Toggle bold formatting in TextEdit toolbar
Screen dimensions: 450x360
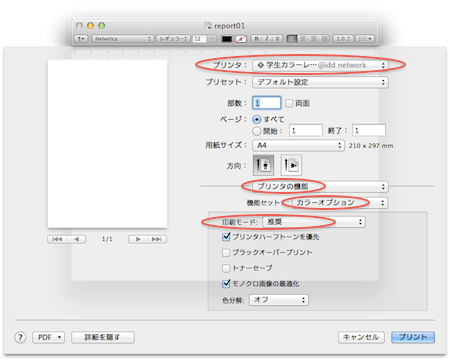tap(256, 39)
